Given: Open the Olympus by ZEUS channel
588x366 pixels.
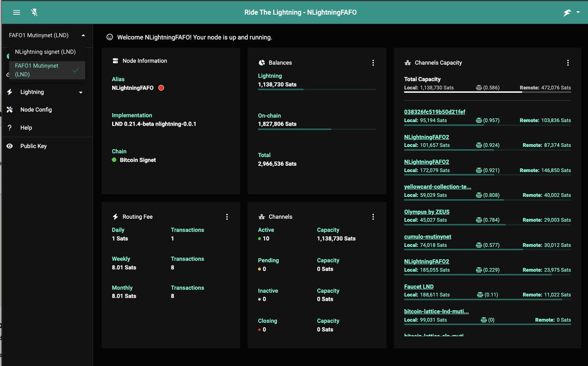Looking at the screenshot, I should [427, 212].
